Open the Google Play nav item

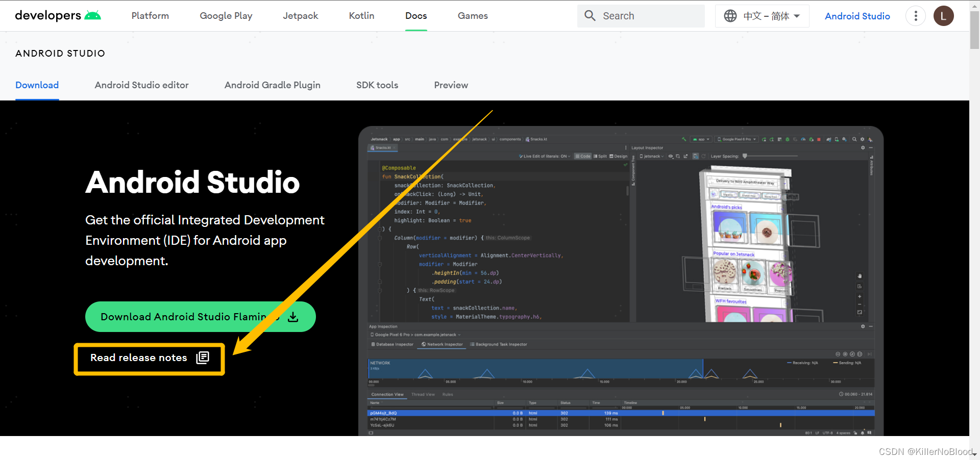point(226,16)
